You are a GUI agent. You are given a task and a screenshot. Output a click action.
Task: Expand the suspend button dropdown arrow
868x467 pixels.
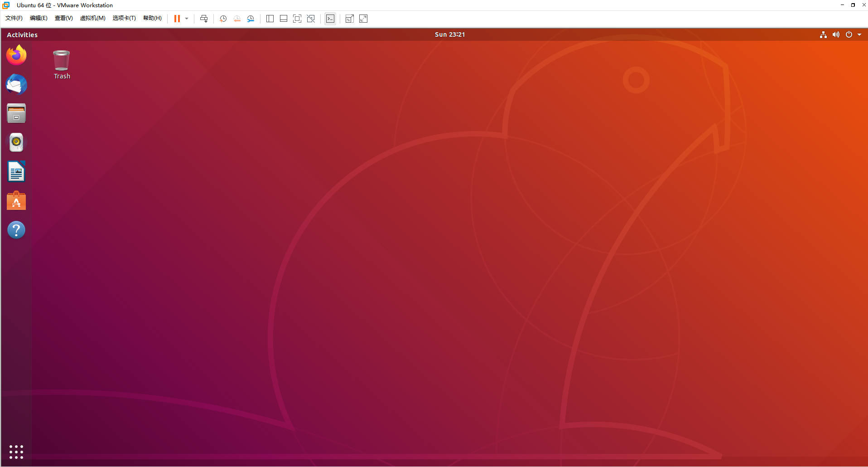(x=186, y=19)
